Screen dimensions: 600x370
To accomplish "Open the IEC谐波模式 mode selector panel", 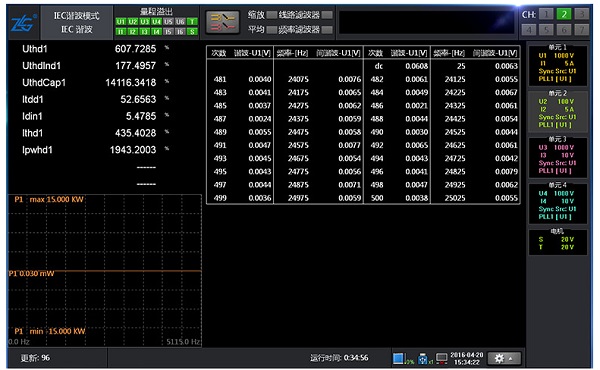I will point(77,23).
